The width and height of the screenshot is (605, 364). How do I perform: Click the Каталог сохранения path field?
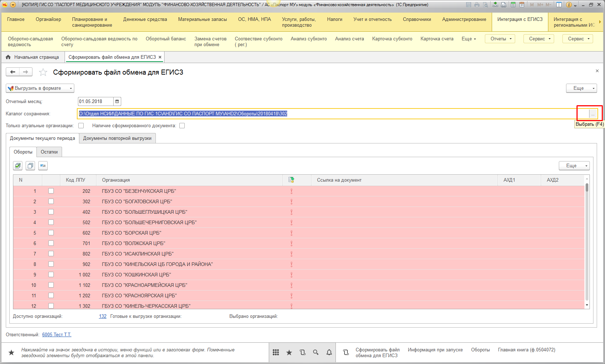[325, 114]
